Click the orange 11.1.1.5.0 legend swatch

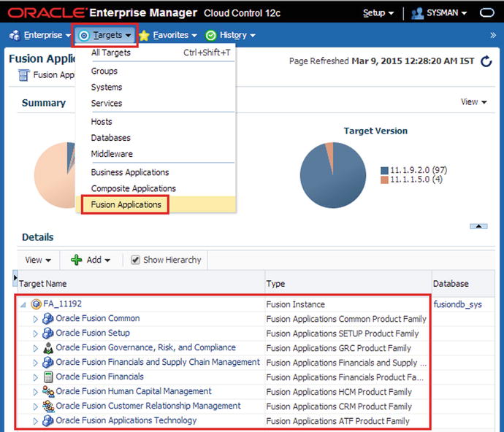click(384, 180)
